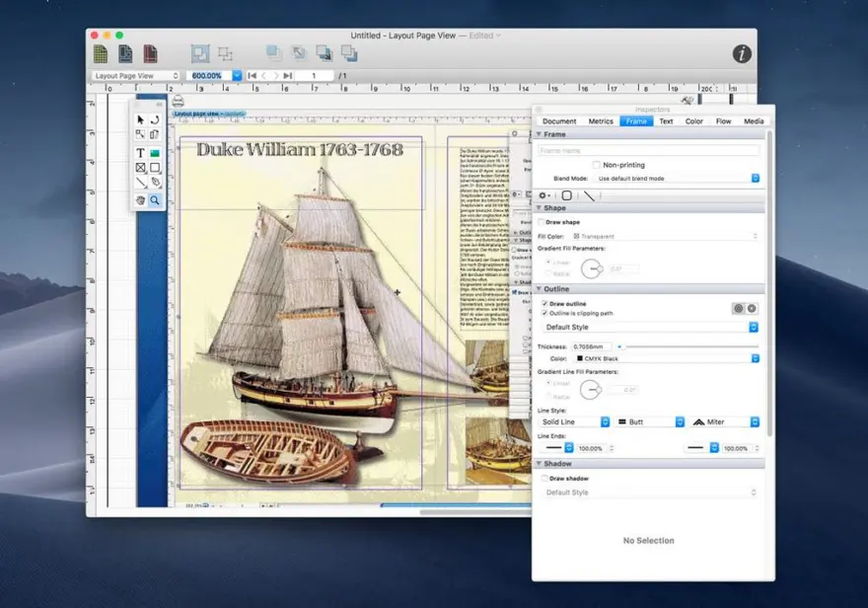Screen dimensions: 868x608
Task: Select the magnifier zoom tool
Action: [x=155, y=200]
